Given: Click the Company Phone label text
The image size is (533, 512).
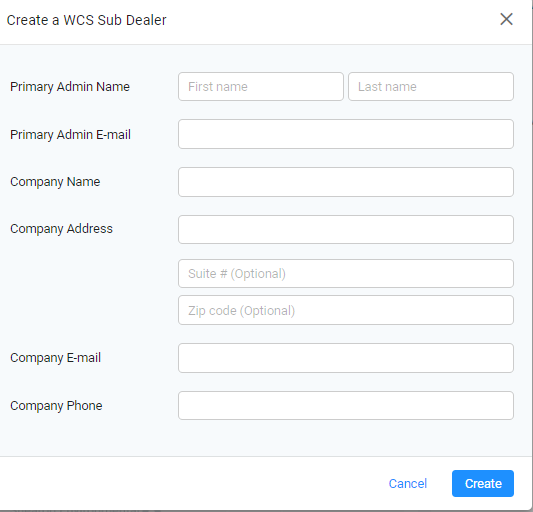Looking at the screenshot, I should 56,406.
